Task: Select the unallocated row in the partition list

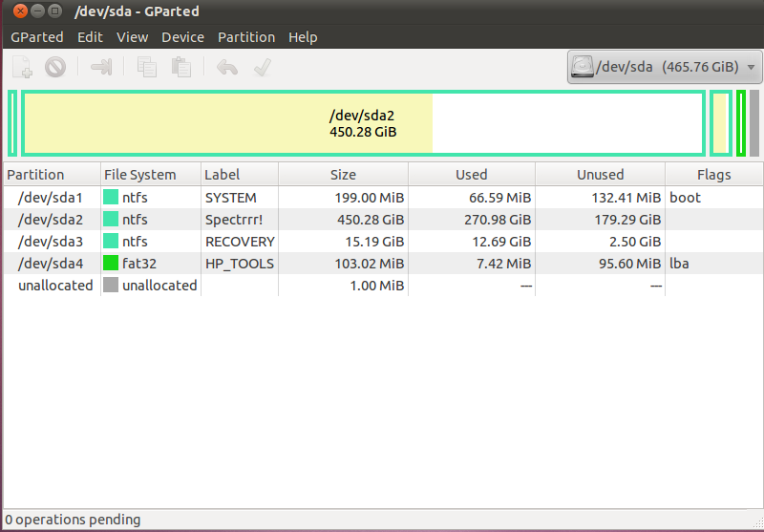Action: coord(383,286)
